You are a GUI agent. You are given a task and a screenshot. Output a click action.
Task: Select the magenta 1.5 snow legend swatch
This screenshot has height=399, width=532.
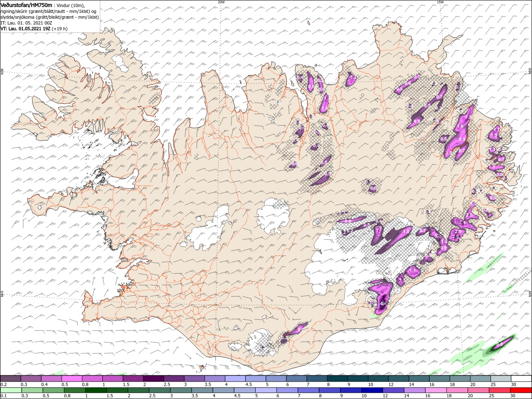(x=133, y=379)
